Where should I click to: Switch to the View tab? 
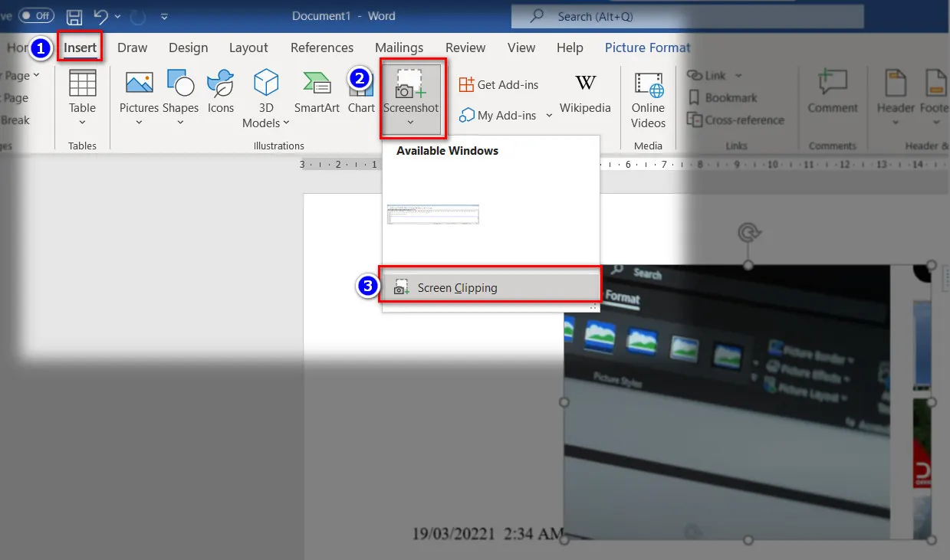click(x=521, y=47)
